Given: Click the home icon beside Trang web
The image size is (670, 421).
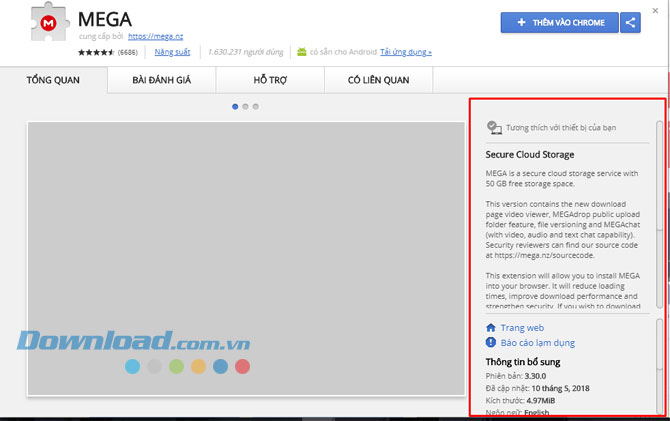Looking at the screenshot, I should [x=491, y=327].
